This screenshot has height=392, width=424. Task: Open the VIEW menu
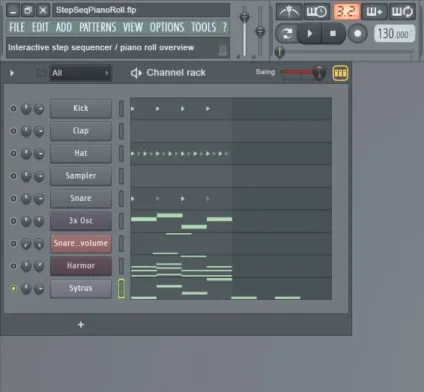(x=133, y=27)
